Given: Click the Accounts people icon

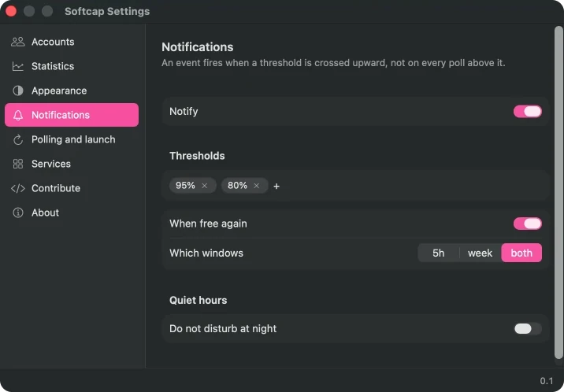Looking at the screenshot, I should coord(17,42).
